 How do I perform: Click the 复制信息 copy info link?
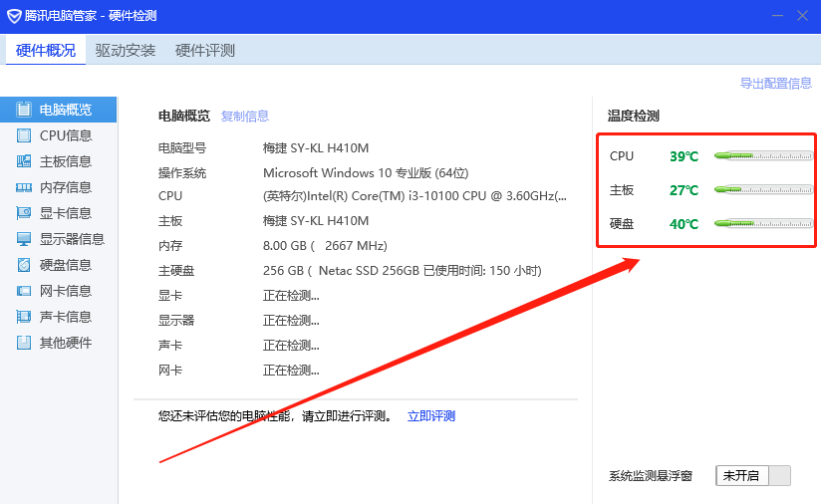point(244,117)
